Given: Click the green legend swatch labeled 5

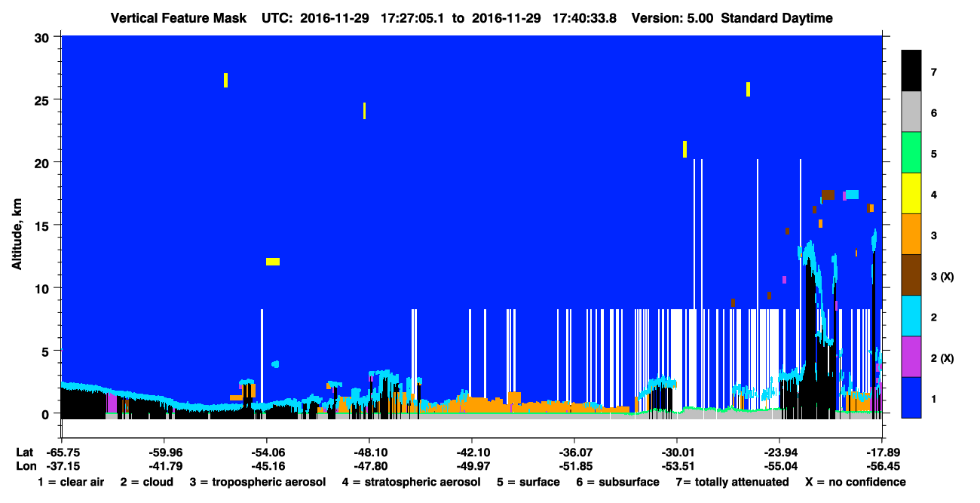Looking at the screenshot, I should 911,152.
